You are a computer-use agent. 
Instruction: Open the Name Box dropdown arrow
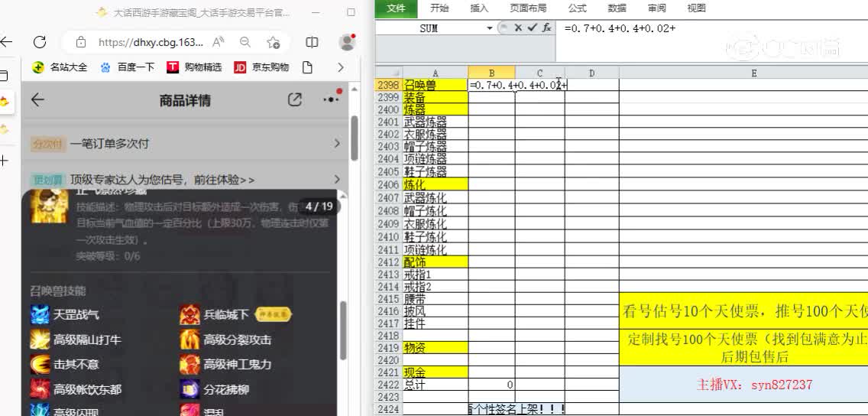pos(489,28)
